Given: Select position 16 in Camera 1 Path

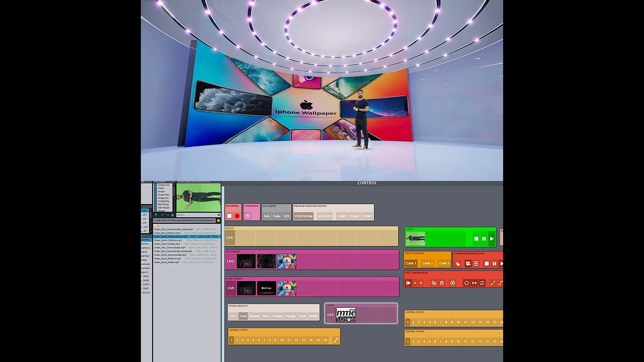Looking at the screenshot, I should click(x=325, y=340).
